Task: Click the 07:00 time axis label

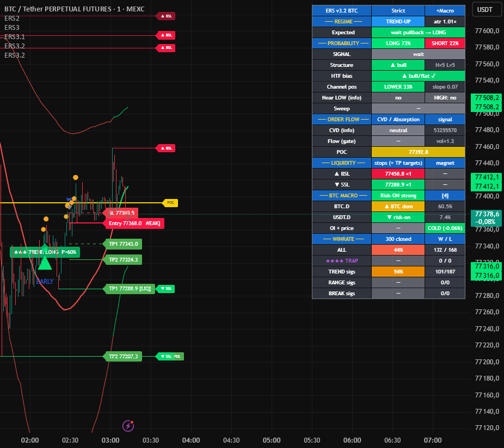Action: click(x=433, y=440)
